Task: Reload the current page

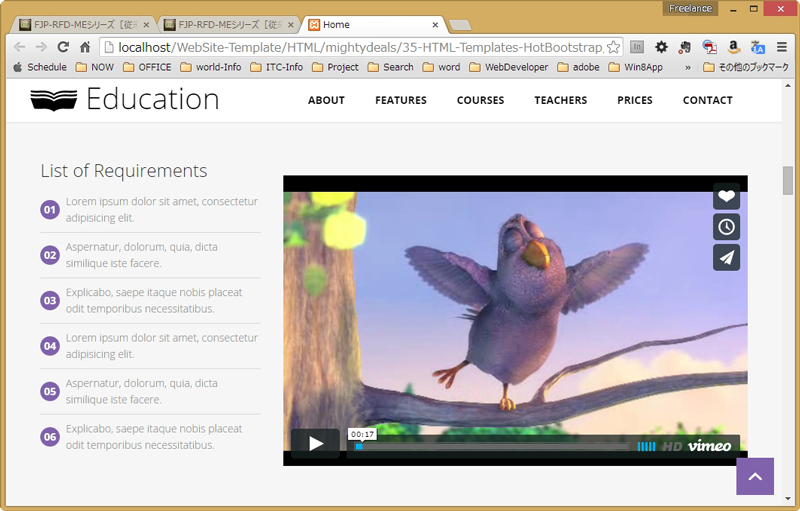Action: [x=63, y=47]
